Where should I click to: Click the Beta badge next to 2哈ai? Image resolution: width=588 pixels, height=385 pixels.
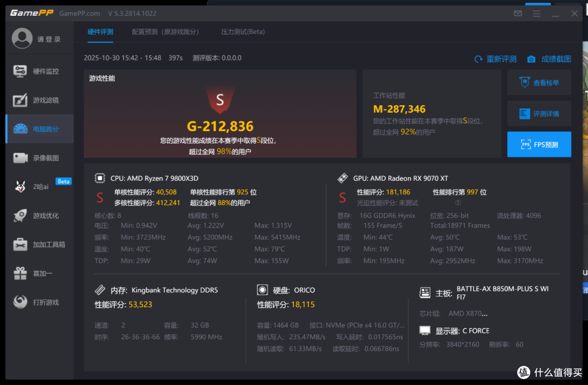coord(63,181)
